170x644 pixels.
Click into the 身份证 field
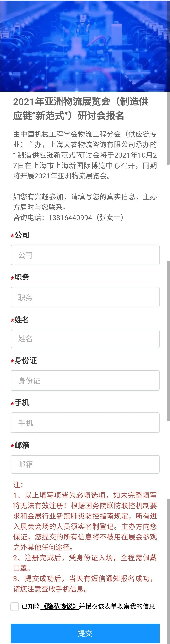(85, 380)
